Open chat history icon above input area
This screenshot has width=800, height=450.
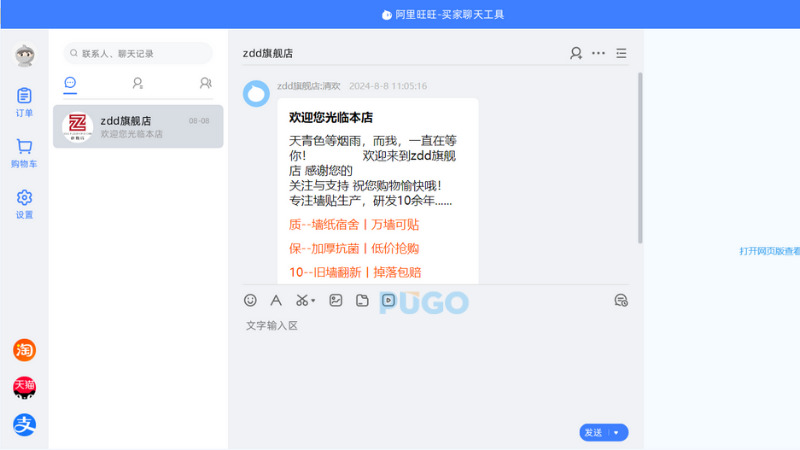620,300
